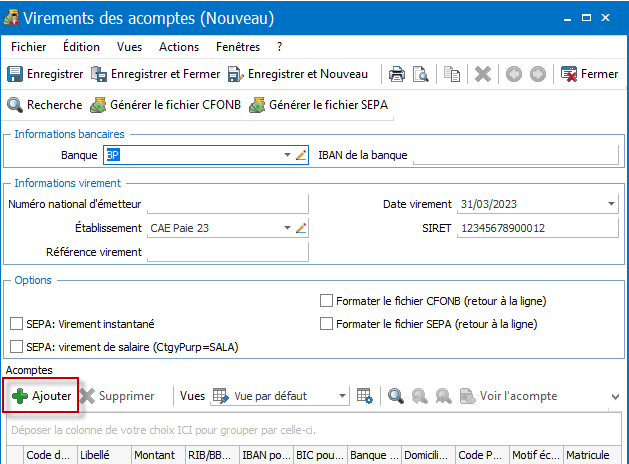
Task: Toggle Formater le fichier CFONB checkbox
Action: click(x=326, y=301)
